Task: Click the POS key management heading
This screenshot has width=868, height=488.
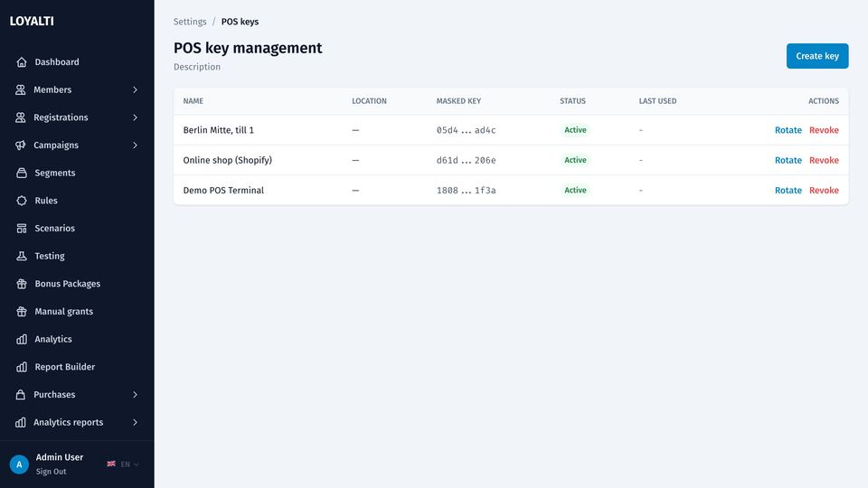Action: pyautogui.click(x=248, y=48)
